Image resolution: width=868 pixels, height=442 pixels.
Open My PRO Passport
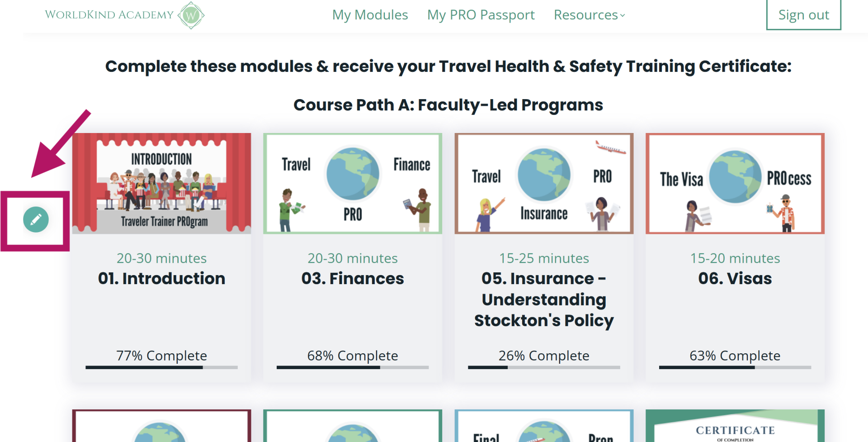pyautogui.click(x=481, y=15)
